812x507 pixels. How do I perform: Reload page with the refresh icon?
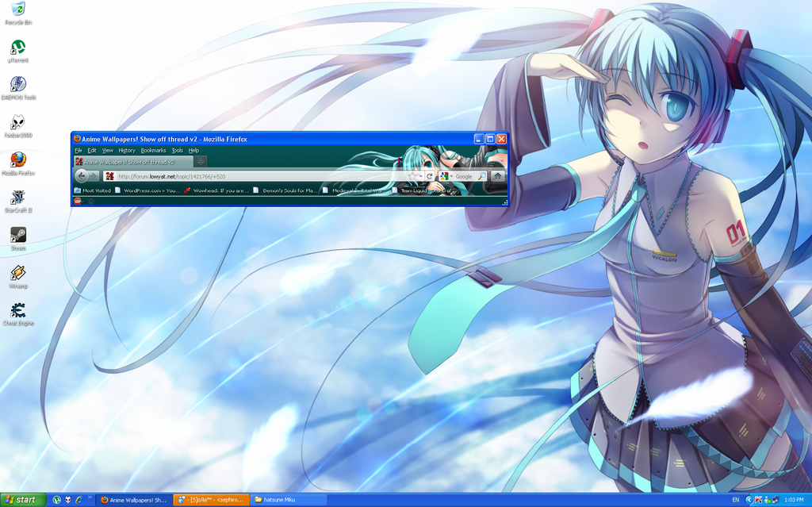point(429,176)
